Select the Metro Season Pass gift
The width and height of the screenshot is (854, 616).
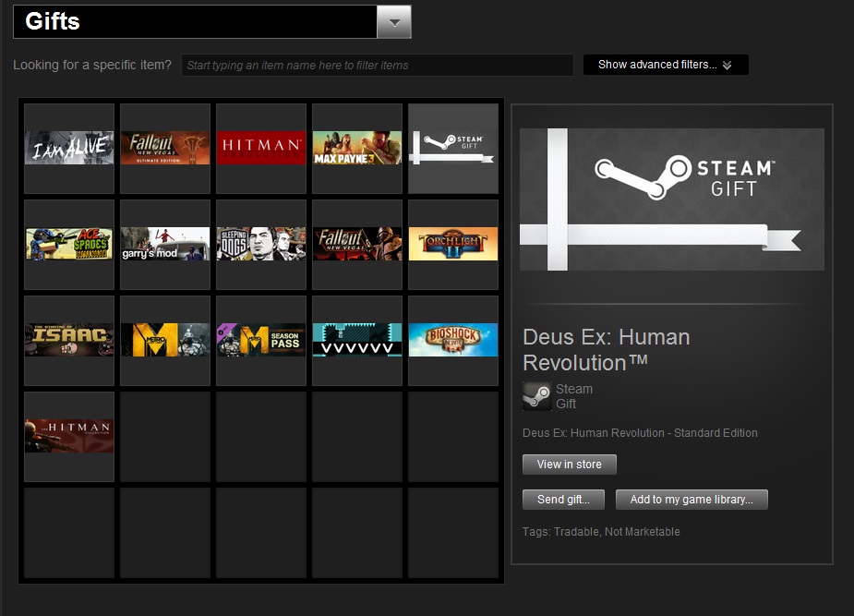pos(261,341)
